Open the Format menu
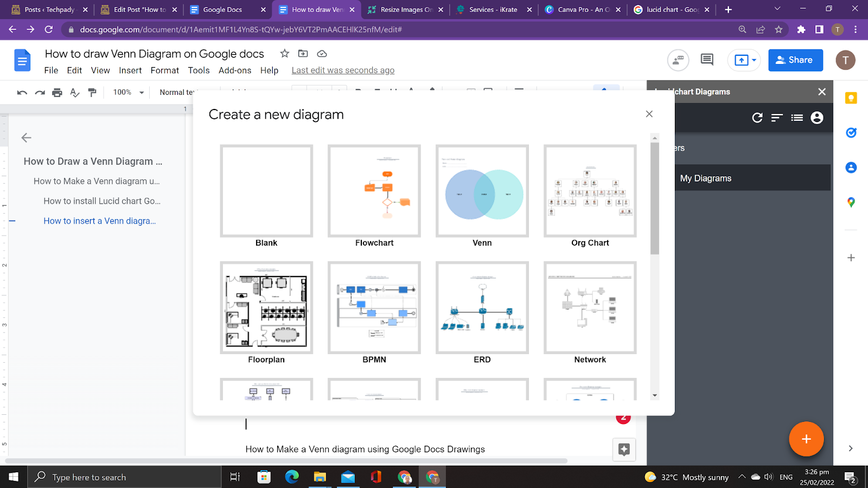The image size is (868, 488). [x=165, y=70]
